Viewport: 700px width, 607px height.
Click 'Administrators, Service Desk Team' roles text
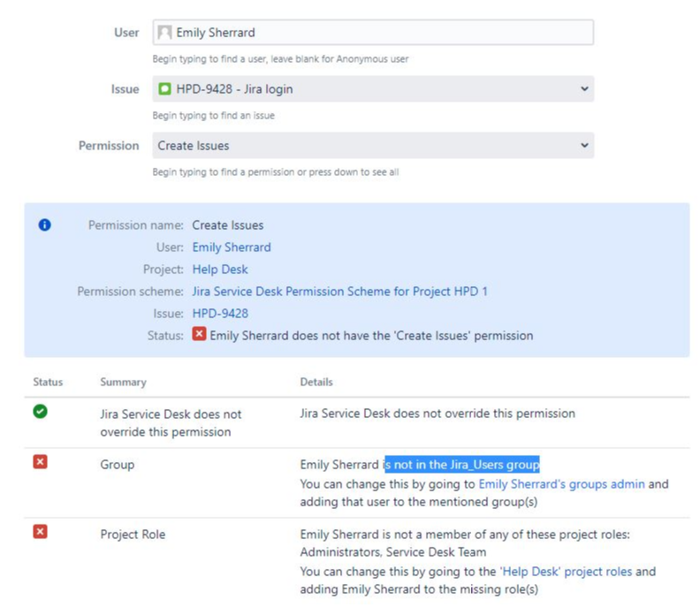click(392, 552)
